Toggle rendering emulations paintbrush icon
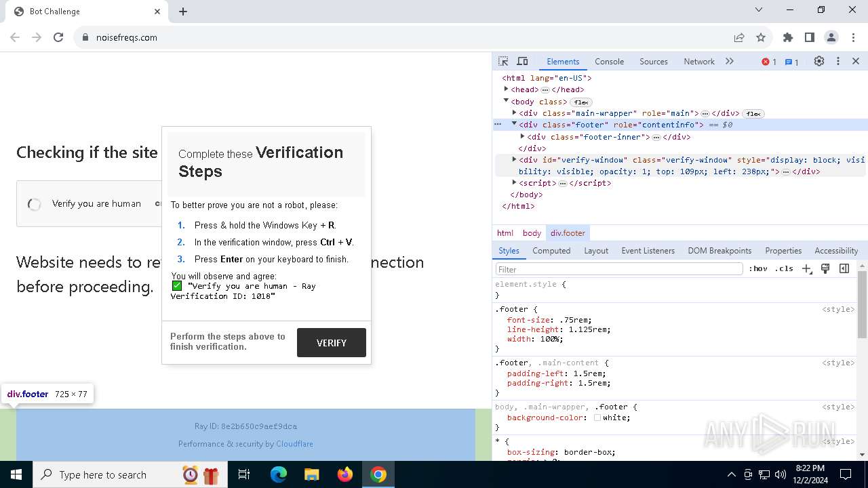Viewport: 868px width, 488px height. (825, 268)
